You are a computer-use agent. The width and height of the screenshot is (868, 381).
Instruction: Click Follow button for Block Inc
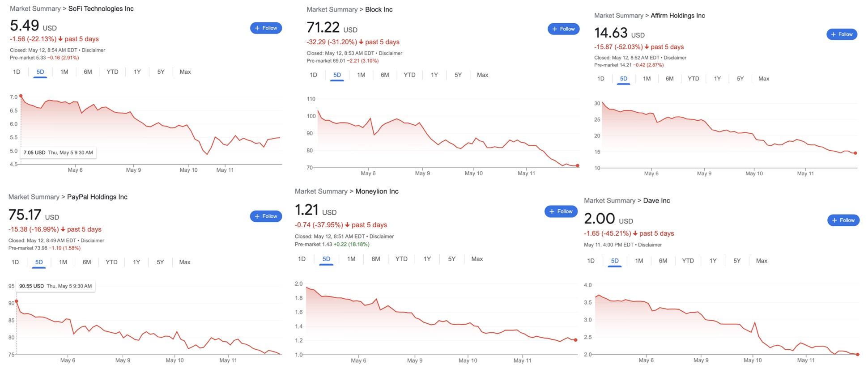(563, 29)
